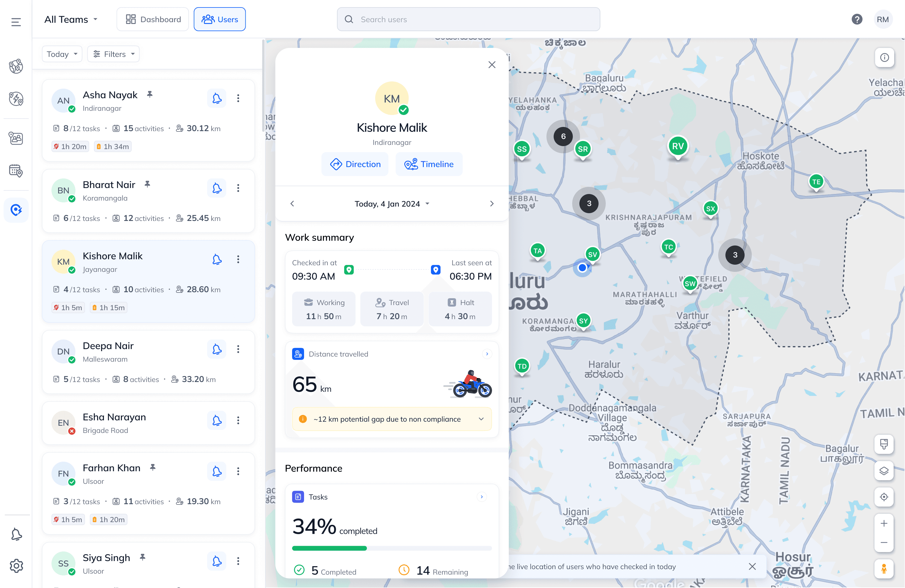This screenshot has height=588, width=905.
Task: Open the help question mark icon
Action: (857, 19)
